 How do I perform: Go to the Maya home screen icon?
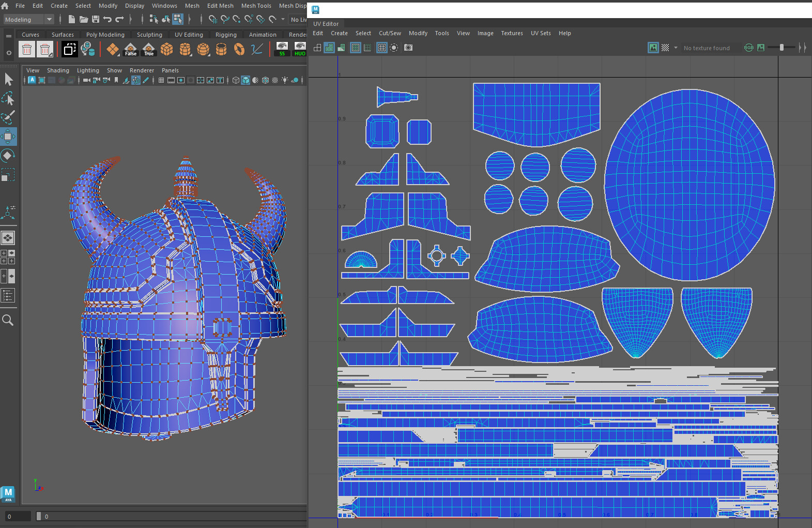(x=5, y=6)
